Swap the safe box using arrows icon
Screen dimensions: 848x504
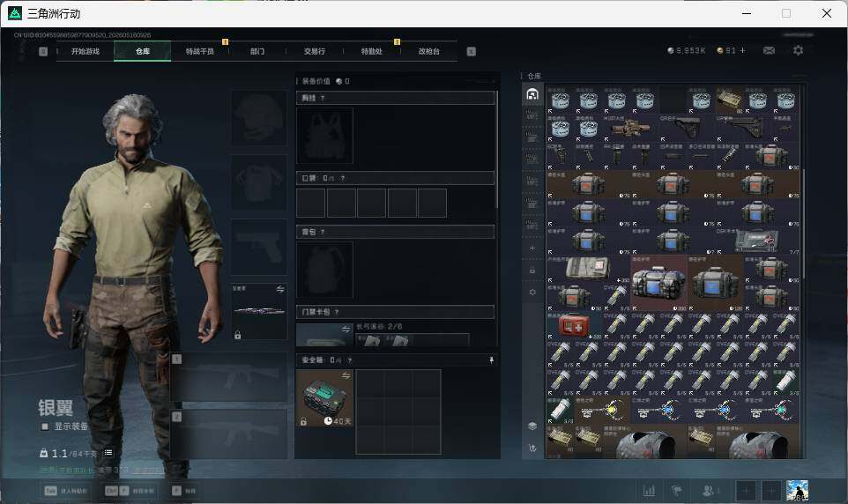[346, 375]
